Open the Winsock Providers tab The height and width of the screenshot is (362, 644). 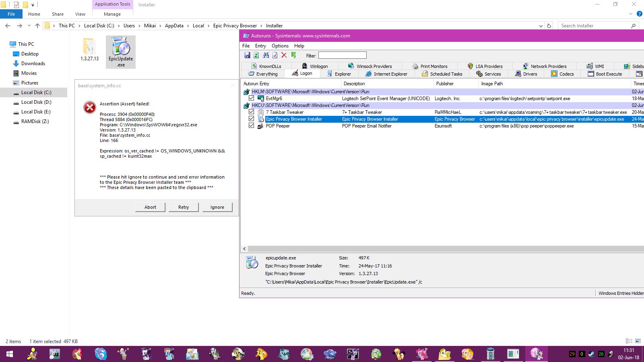pos(370,66)
